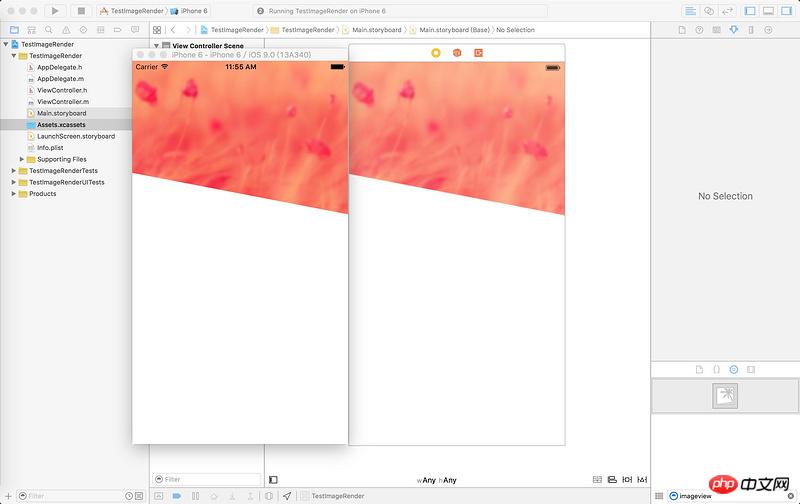Expand the Supporting Files group

click(x=22, y=159)
